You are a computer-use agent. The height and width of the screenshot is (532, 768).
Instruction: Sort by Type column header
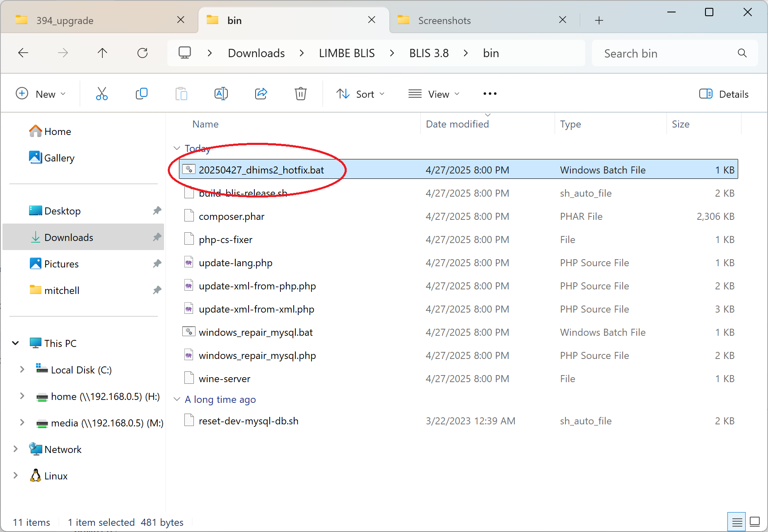(570, 124)
